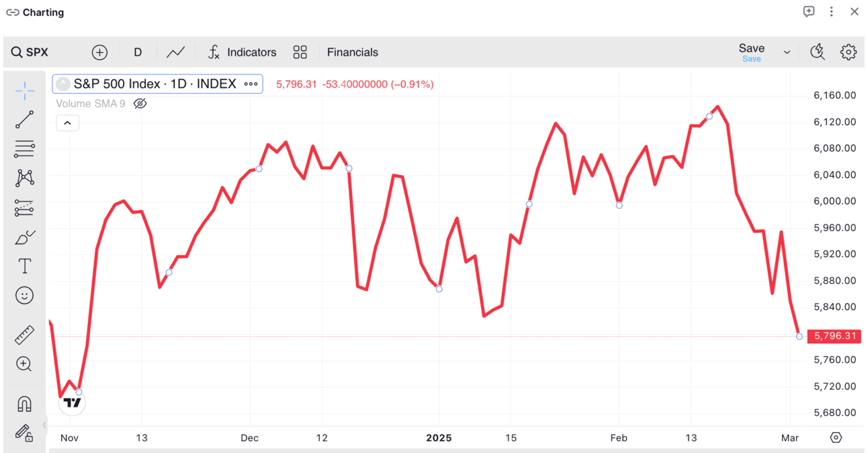The image size is (868, 453).
Task: Click the TradingView logo
Action: pos(72,403)
